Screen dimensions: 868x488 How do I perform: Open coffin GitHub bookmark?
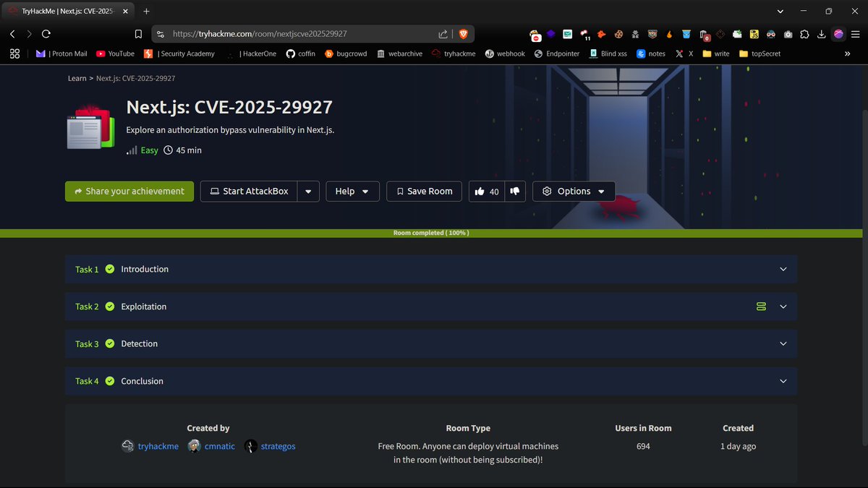pyautogui.click(x=301, y=53)
